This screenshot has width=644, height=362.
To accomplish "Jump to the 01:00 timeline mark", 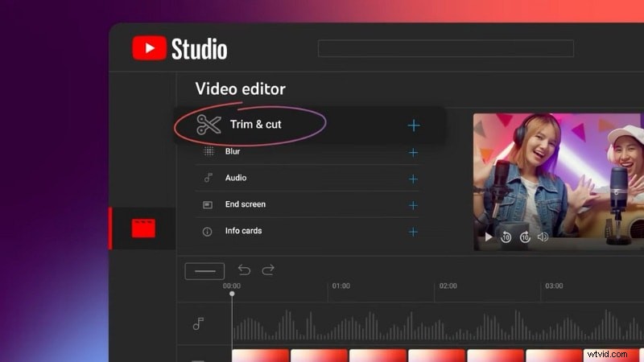I will 341,286.
